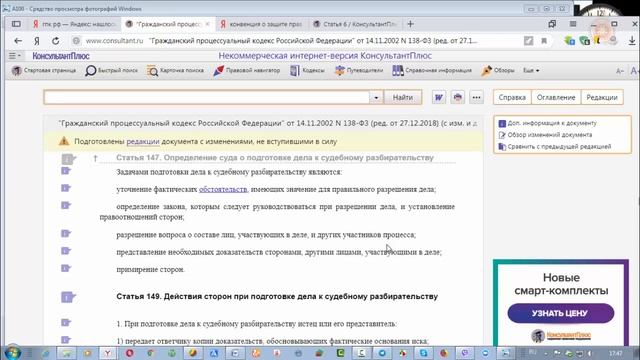Close the Гражданский процесс tab
The height and width of the screenshot is (360, 640).
(207, 24)
